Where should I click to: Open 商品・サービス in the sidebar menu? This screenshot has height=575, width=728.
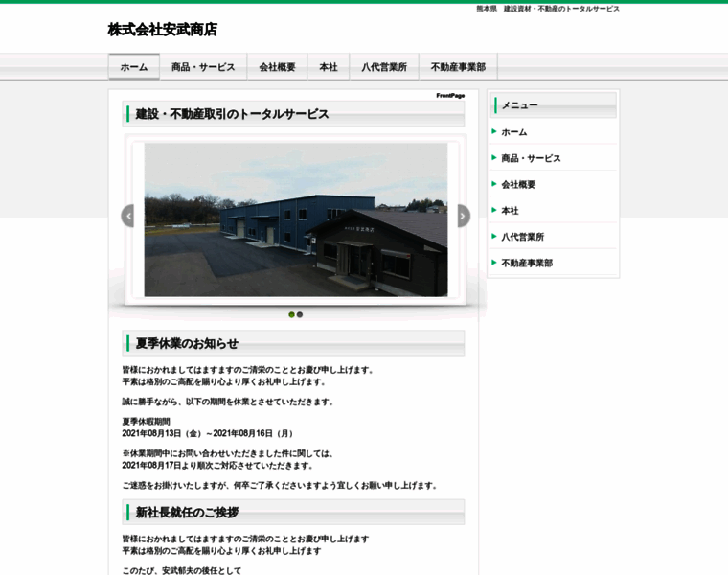point(531,158)
